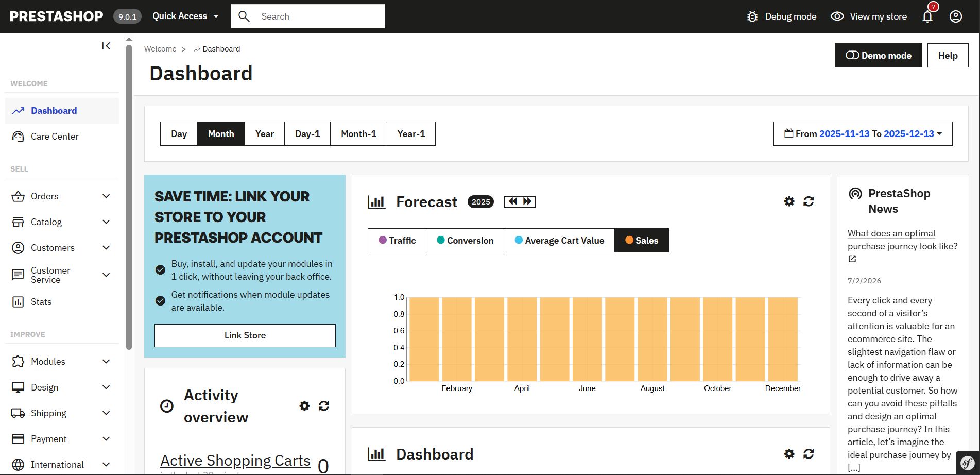Click the Link Store button

pos(245,335)
